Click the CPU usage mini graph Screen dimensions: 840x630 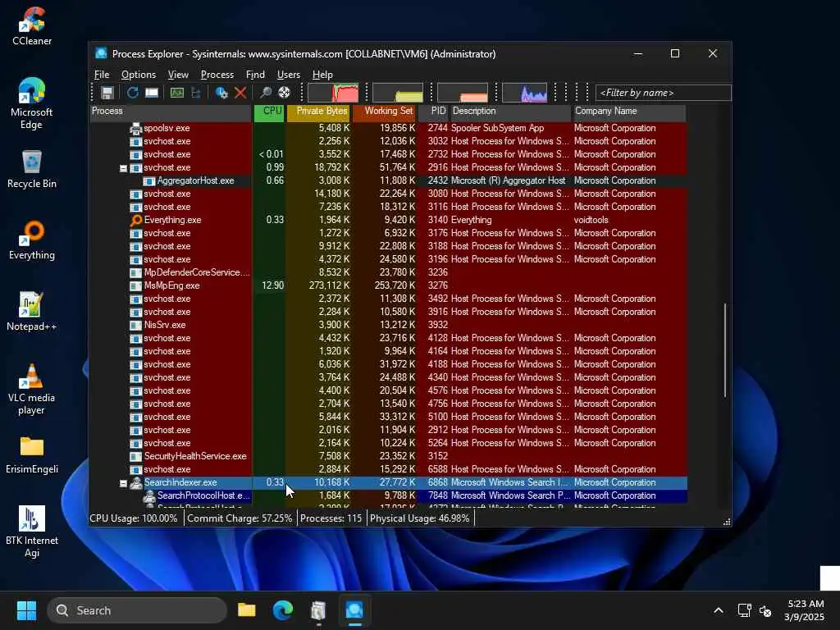click(x=333, y=93)
